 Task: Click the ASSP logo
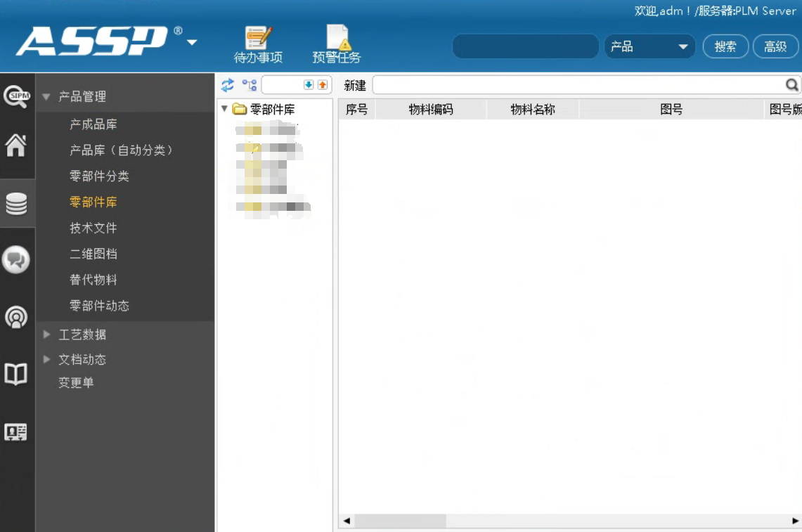(x=92, y=41)
